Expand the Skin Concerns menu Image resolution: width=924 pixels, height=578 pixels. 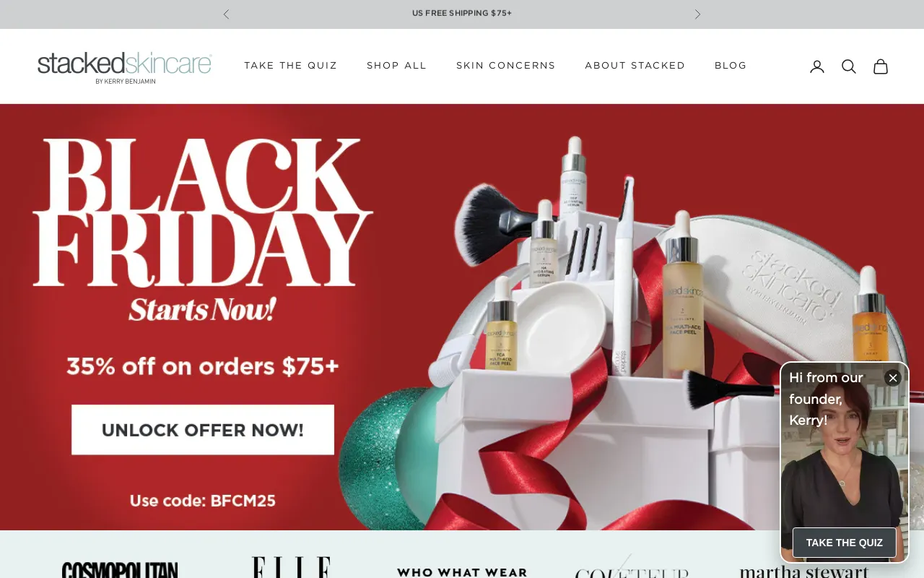(x=506, y=66)
